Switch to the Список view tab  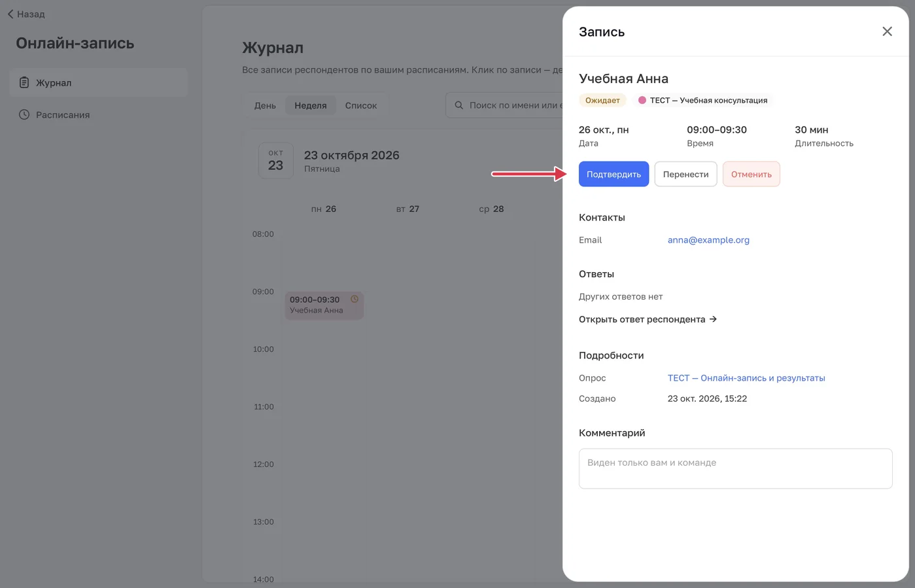click(x=361, y=105)
